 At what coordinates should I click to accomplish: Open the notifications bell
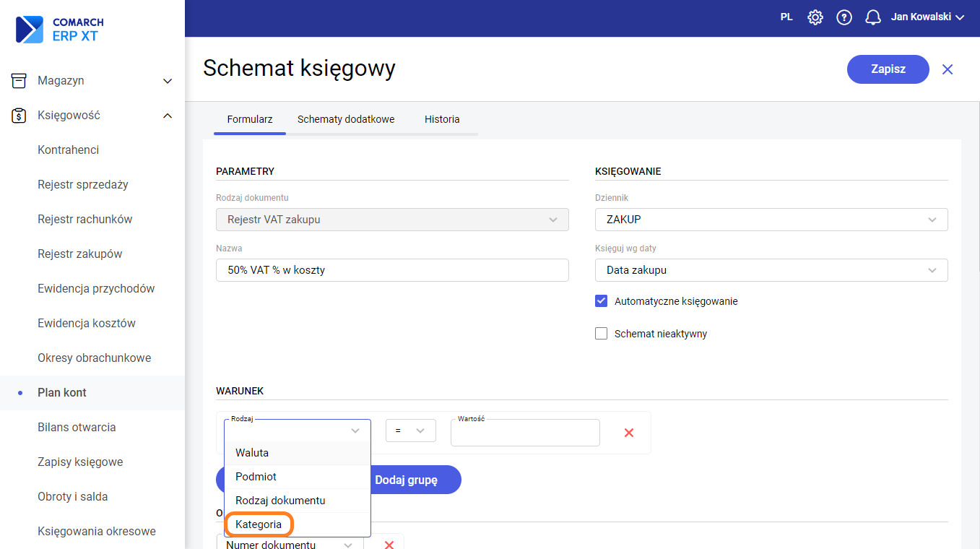pyautogui.click(x=873, y=17)
